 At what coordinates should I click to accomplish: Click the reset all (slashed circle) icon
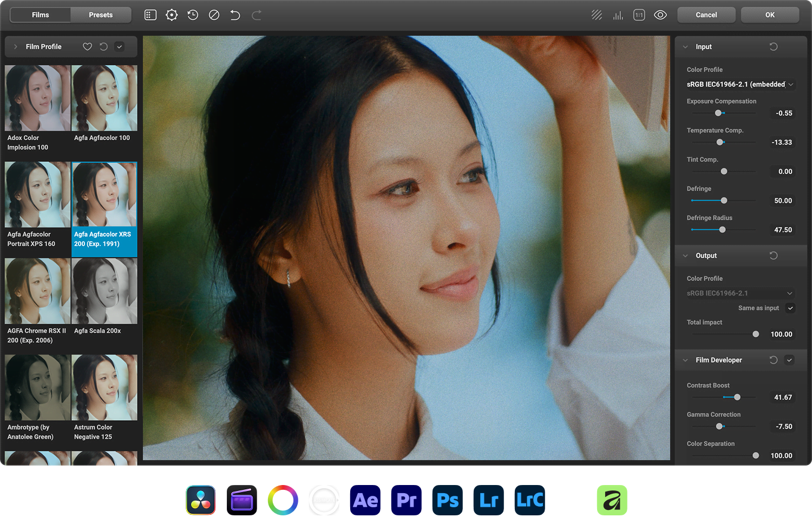click(x=214, y=15)
